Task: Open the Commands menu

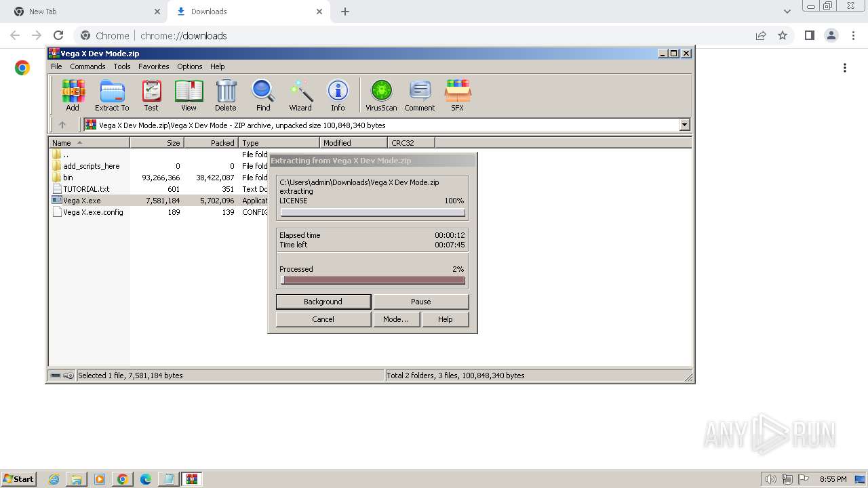Action: 87,66
